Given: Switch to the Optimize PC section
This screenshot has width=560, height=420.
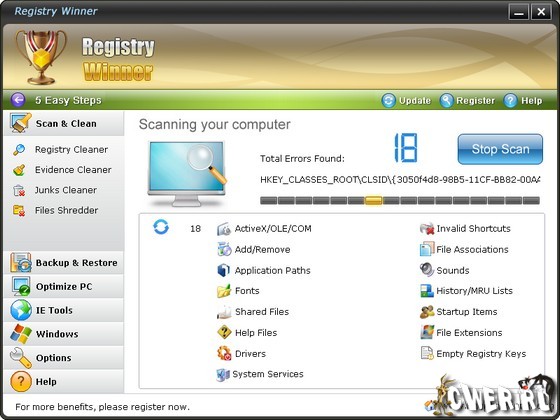Looking at the screenshot, I should [64, 286].
